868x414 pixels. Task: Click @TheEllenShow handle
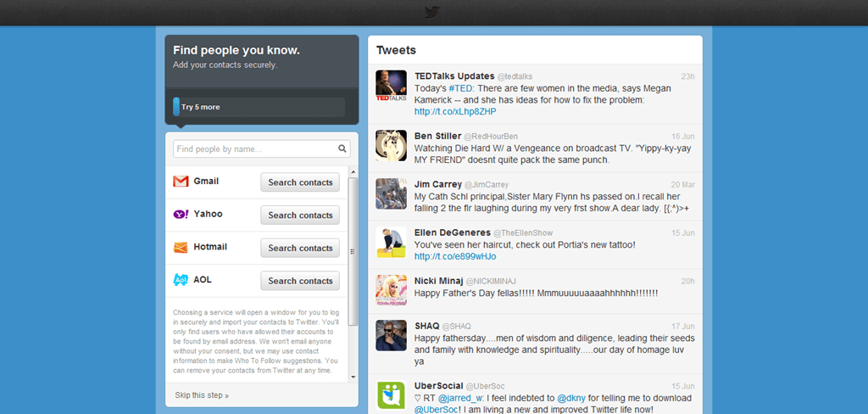click(x=523, y=232)
